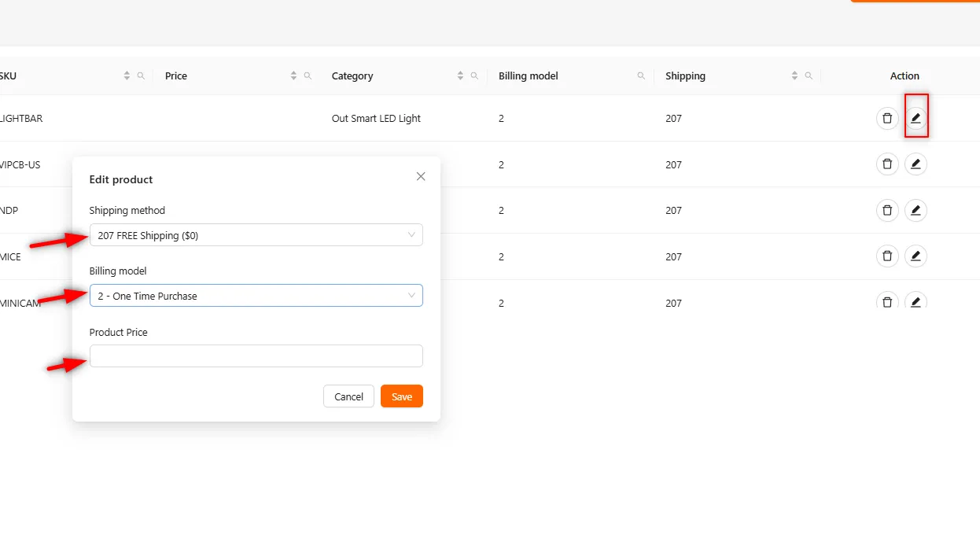Click the Price column header
Viewport: 980px width, 538px height.
click(x=176, y=76)
